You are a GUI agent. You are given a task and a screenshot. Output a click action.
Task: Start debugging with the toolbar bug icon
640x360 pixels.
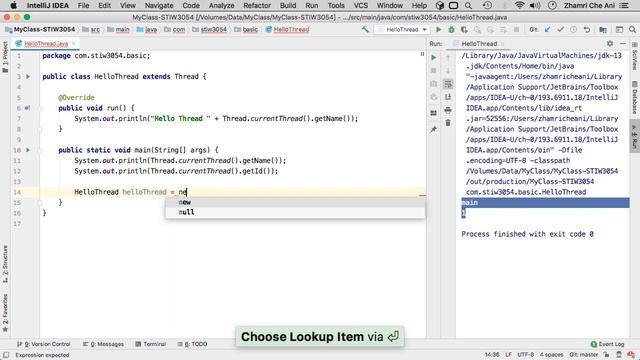coord(451,29)
